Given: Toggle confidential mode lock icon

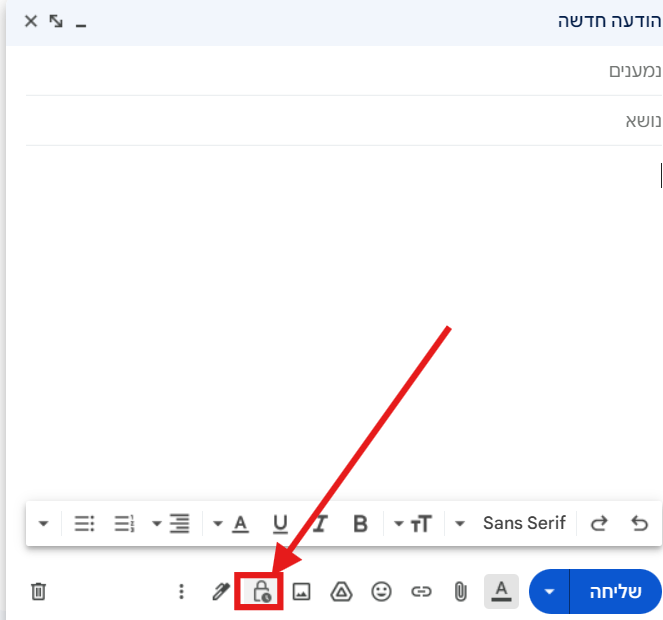Looking at the screenshot, I should tap(262, 591).
